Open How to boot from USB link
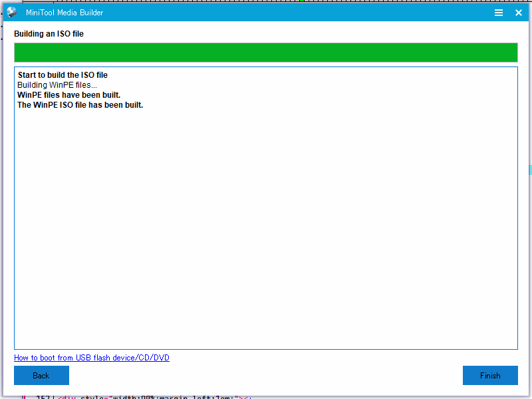This screenshot has width=532, height=399. coord(92,358)
